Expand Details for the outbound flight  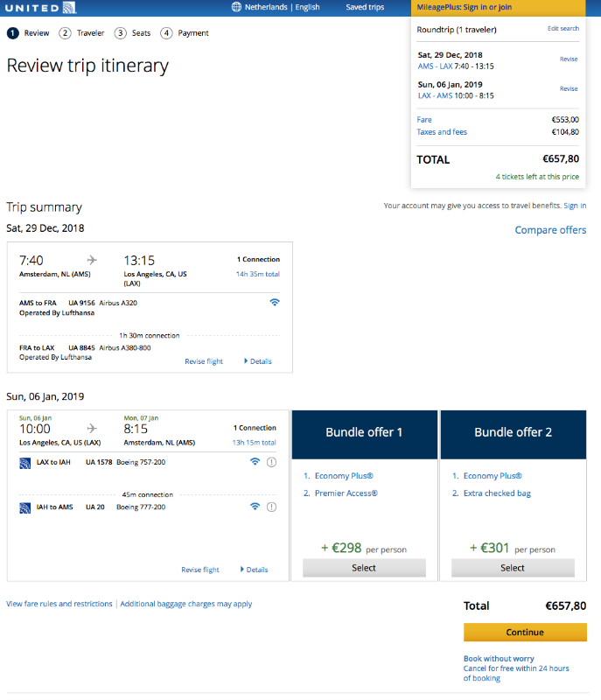coord(257,361)
